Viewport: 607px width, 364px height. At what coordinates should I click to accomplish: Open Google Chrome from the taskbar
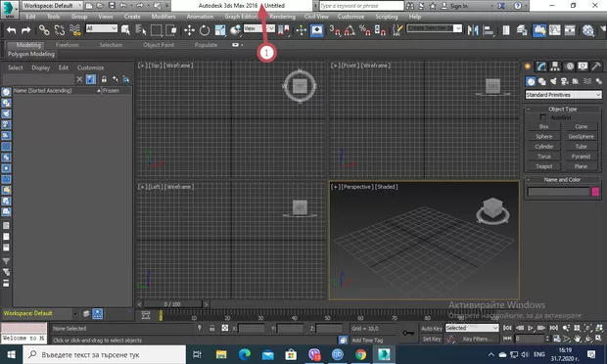[x=360, y=354]
